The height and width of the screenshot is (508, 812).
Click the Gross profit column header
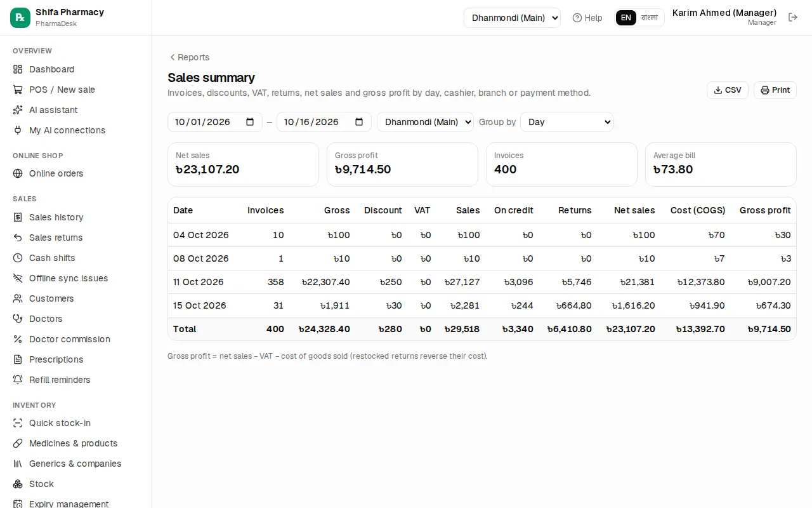pyautogui.click(x=765, y=210)
